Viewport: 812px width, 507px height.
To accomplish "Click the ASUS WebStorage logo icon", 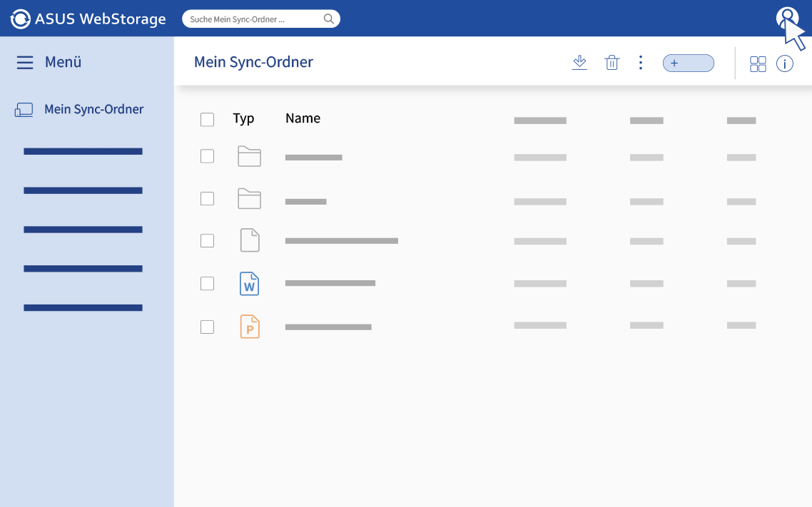I will click(20, 19).
